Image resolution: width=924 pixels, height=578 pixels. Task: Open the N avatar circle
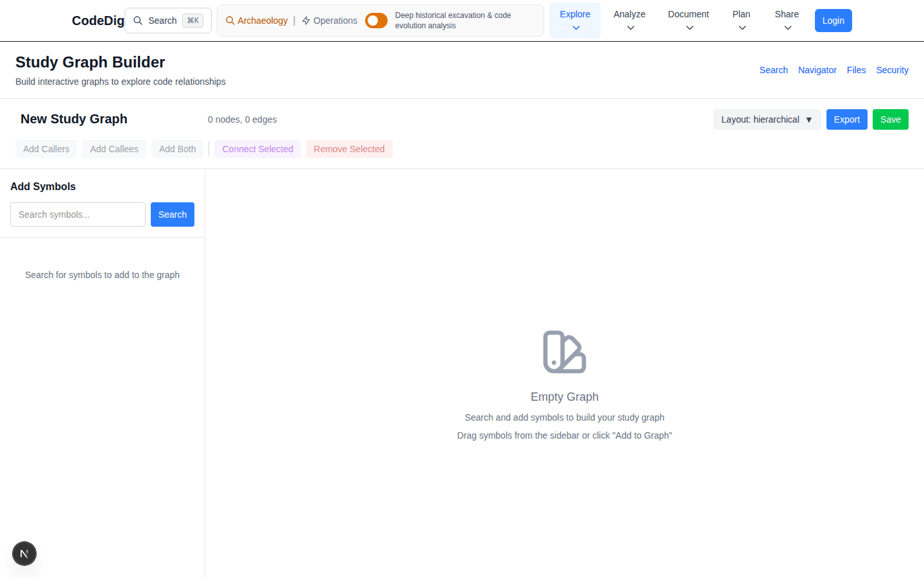click(24, 553)
